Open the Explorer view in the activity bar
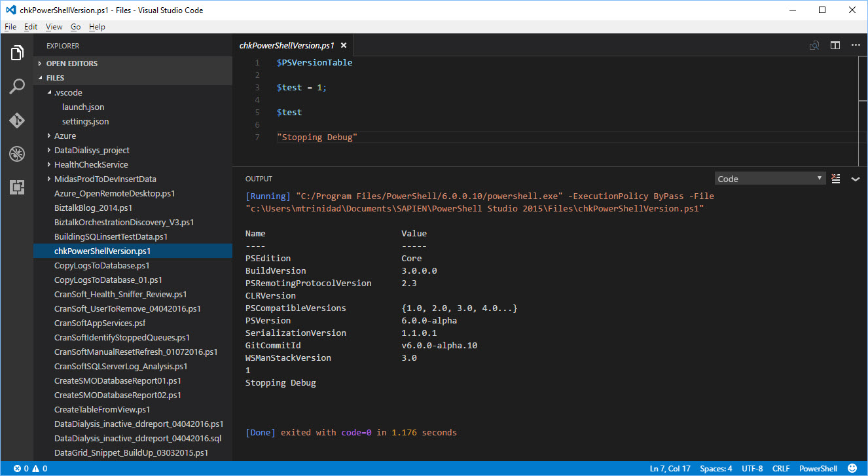 click(17, 53)
